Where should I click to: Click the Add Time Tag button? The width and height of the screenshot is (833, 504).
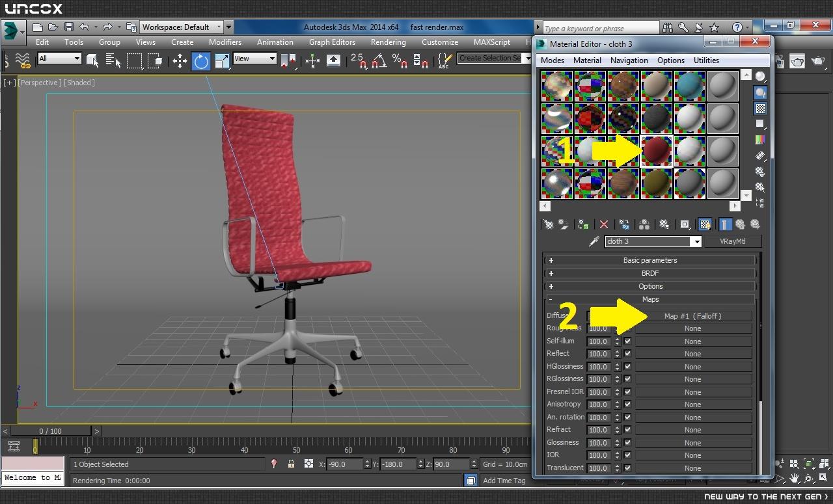[504, 481]
